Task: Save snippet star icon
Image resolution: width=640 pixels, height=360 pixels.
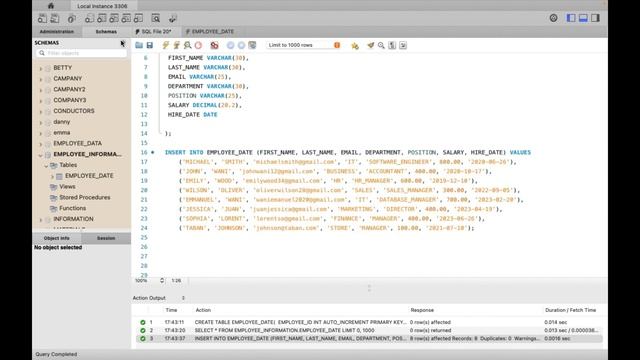Action: (x=355, y=46)
